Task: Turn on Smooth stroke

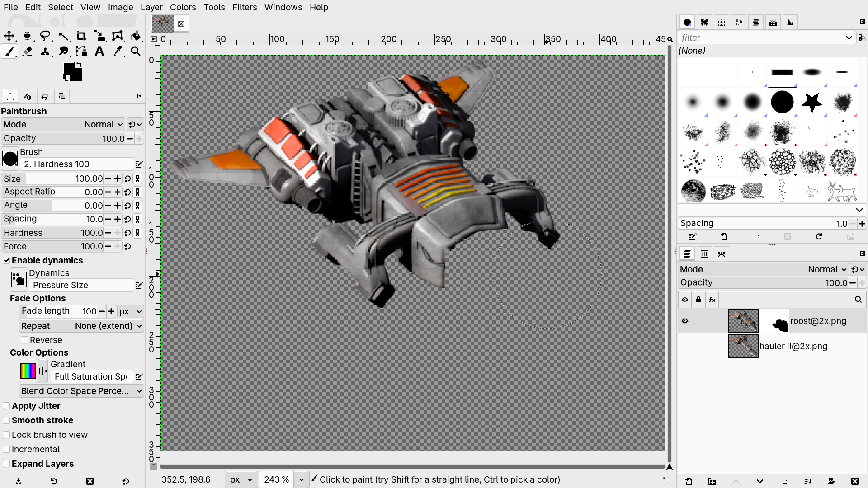Action: [6, 420]
